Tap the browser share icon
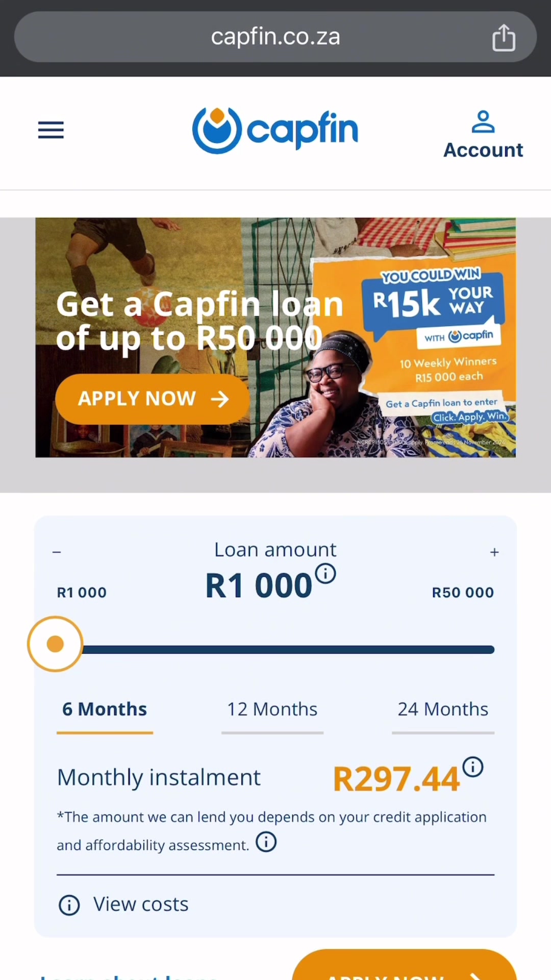551x980 pixels. tap(504, 37)
